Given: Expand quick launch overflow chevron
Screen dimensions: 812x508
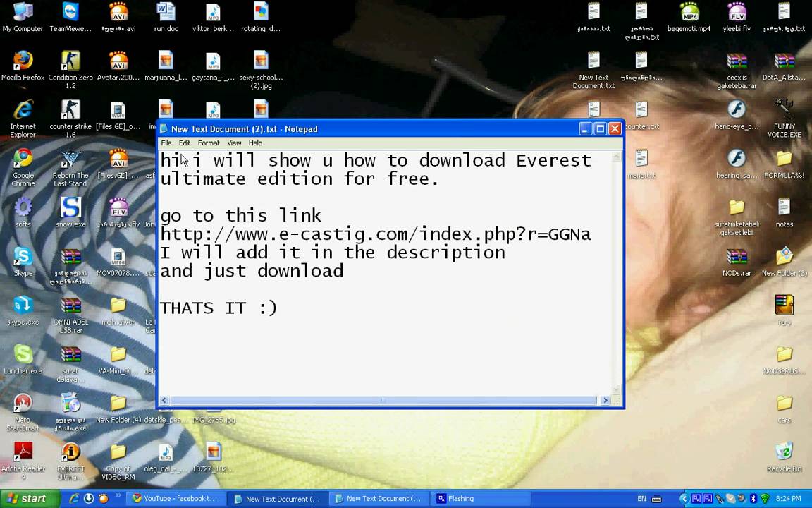Looking at the screenshot, I should tap(118, 495).
